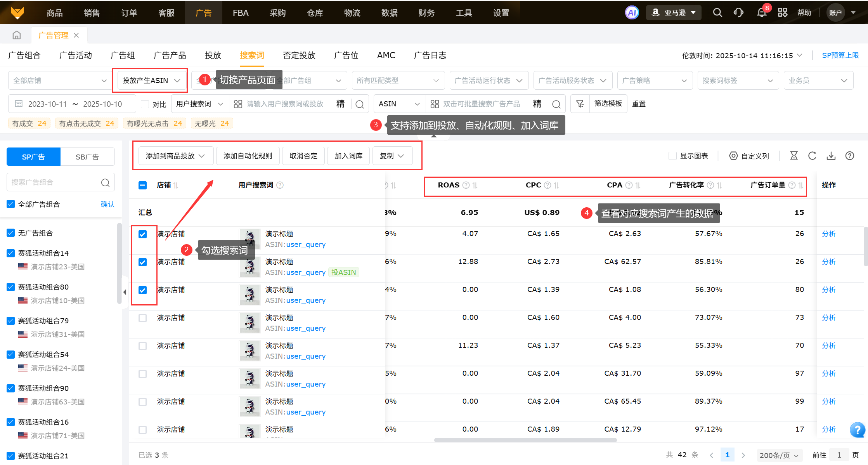
Task: Click the download export icon
Action: pos(831,156)
